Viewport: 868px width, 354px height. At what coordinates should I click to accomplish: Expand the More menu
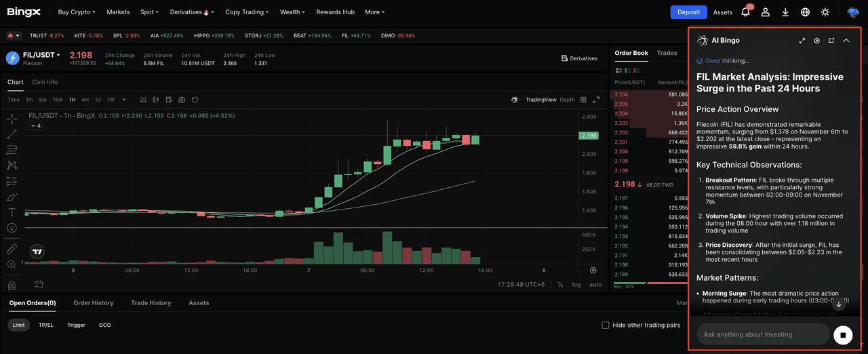coord(374,12)
